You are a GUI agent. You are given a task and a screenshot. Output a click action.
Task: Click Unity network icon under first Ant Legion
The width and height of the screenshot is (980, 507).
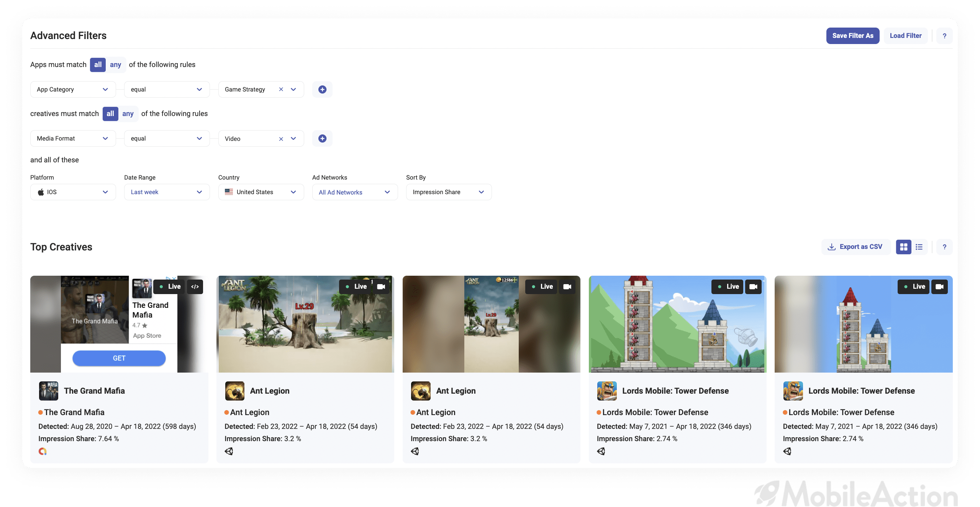[229, 451]
